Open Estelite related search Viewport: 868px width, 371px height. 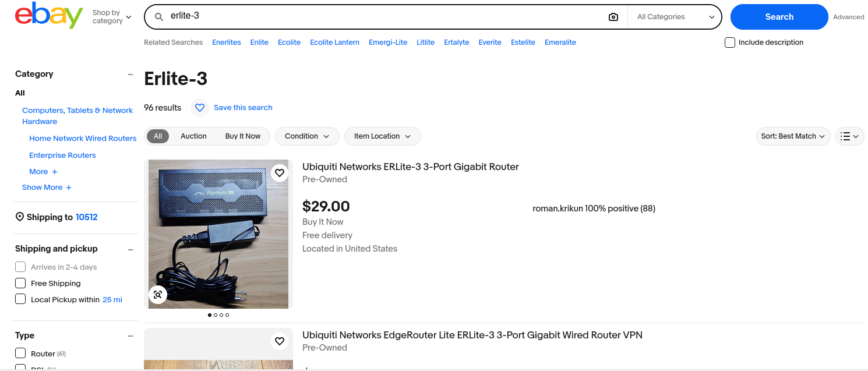point(523,43)
